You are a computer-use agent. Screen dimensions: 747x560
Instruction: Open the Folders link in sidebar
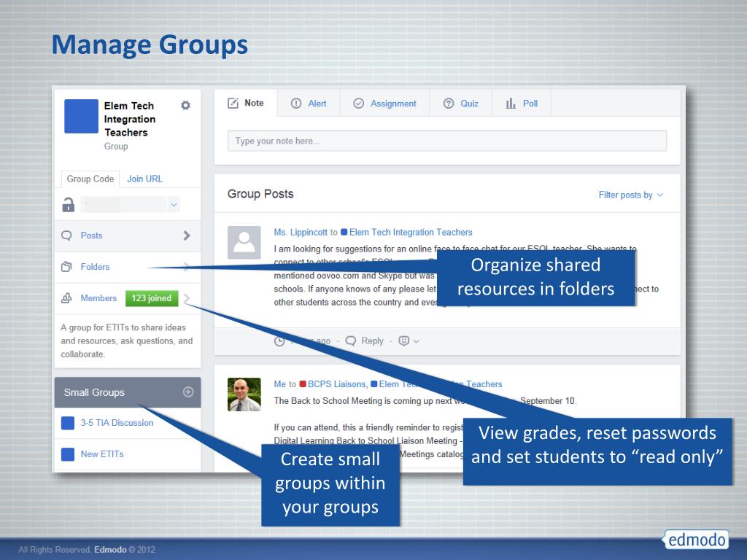click(96, 267)
